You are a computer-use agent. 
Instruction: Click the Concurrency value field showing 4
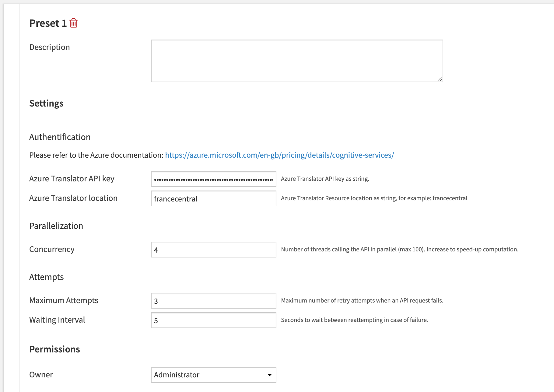213,250
